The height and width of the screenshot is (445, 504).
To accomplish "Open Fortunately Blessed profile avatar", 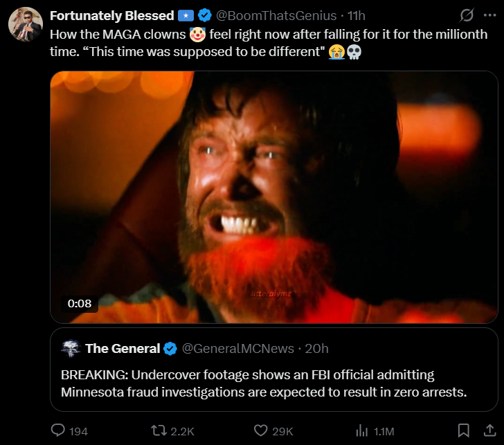I will tap(26, 24).
